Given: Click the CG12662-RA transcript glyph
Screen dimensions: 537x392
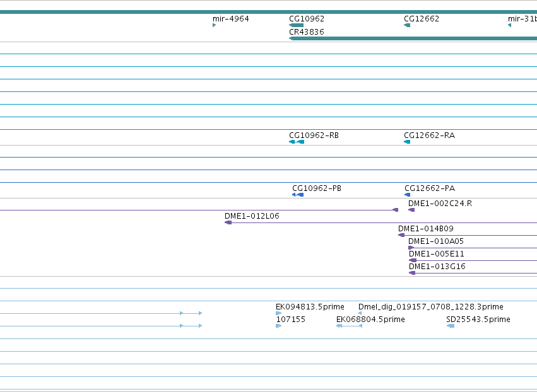Looking at the screenshot, I should pyautogui.click(x=407, y=142).
